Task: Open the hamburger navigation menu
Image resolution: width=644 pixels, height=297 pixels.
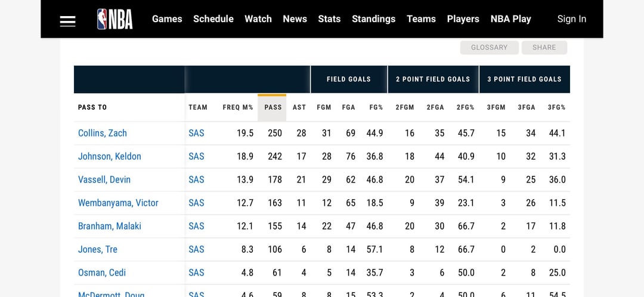Action: pos(67,21)
